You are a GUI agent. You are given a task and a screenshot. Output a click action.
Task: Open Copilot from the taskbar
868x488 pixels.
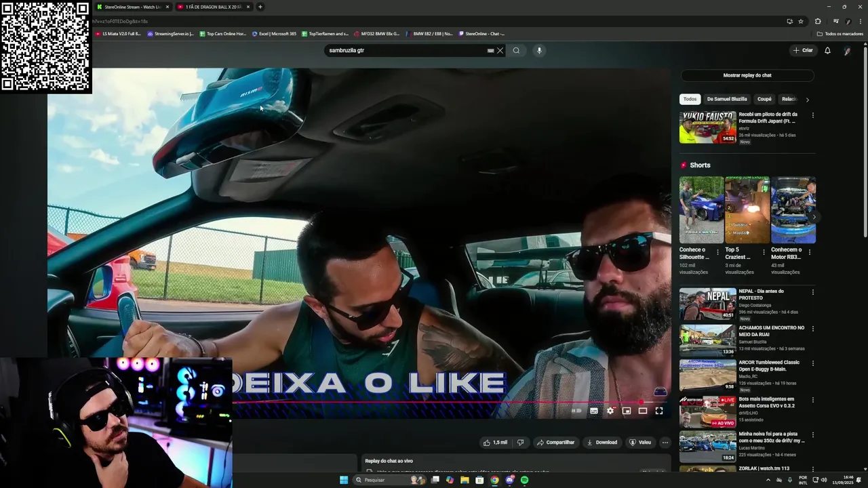[450, 480]
